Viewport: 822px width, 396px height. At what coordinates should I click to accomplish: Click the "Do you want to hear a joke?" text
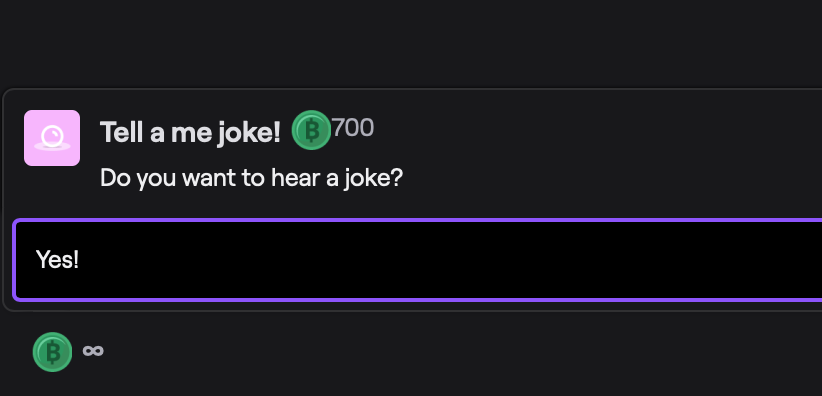coord(251,178)
